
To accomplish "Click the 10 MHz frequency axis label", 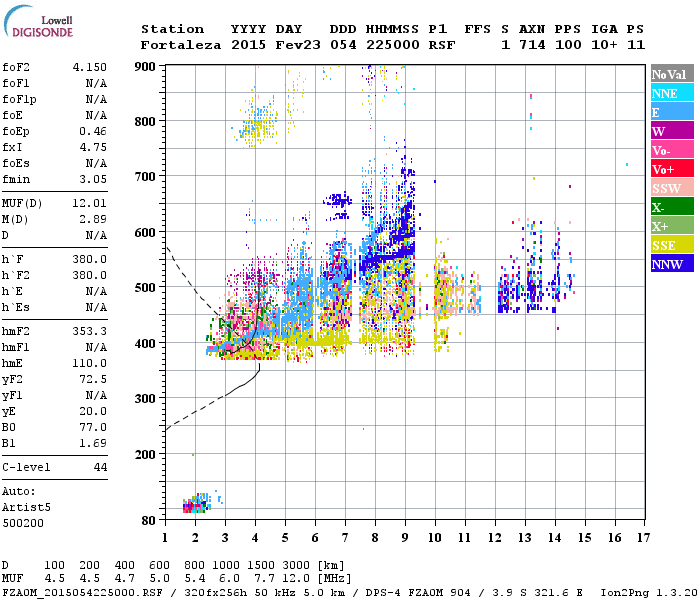I will point(435,538).
